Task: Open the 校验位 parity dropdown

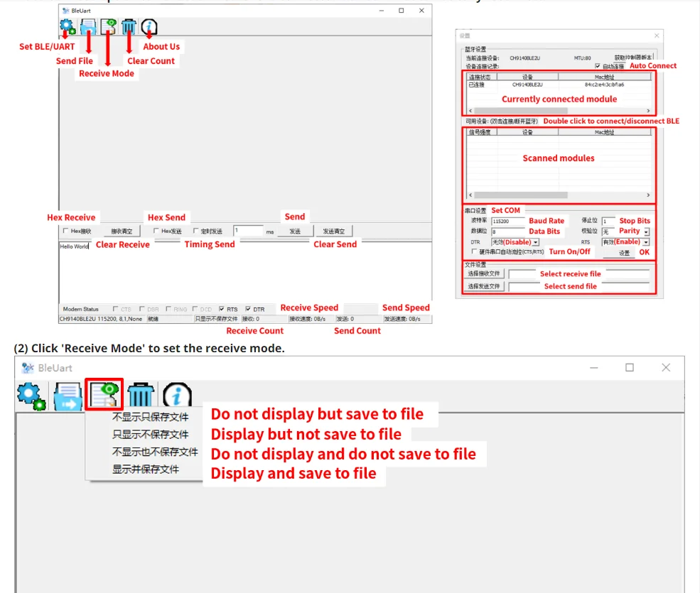Action: coord(647,232)
